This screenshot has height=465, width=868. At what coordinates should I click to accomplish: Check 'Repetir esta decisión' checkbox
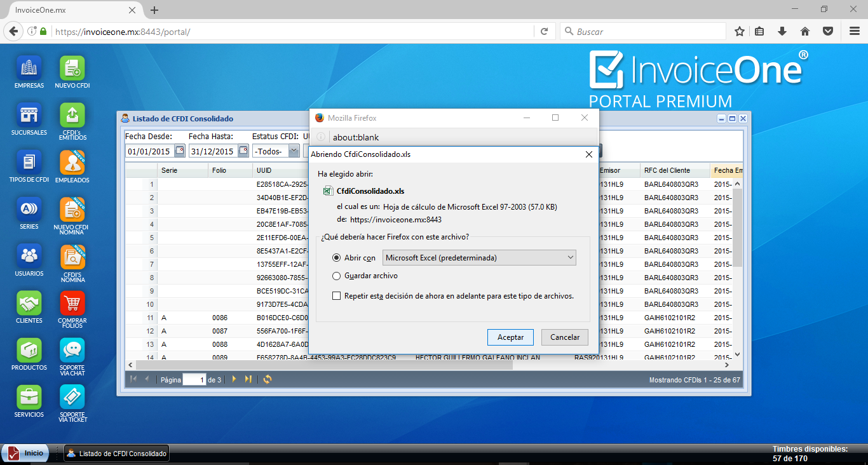(x=337, y=296)
